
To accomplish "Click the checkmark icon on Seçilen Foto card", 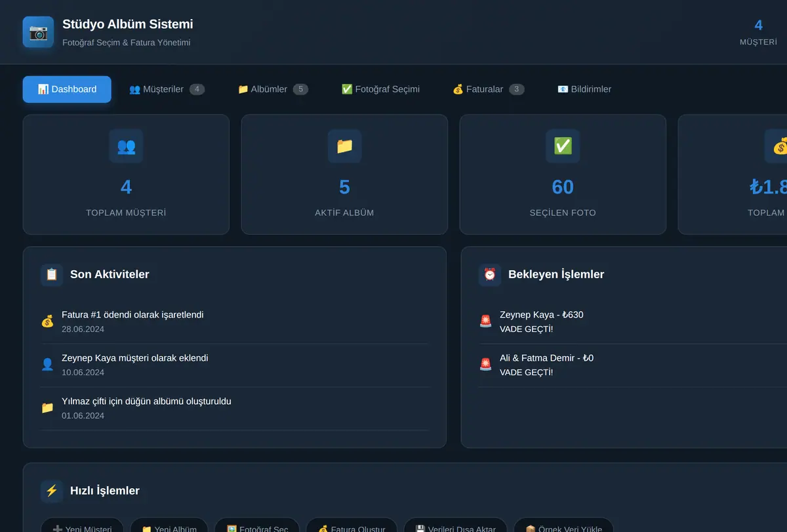I will click(x=563, y=146).
